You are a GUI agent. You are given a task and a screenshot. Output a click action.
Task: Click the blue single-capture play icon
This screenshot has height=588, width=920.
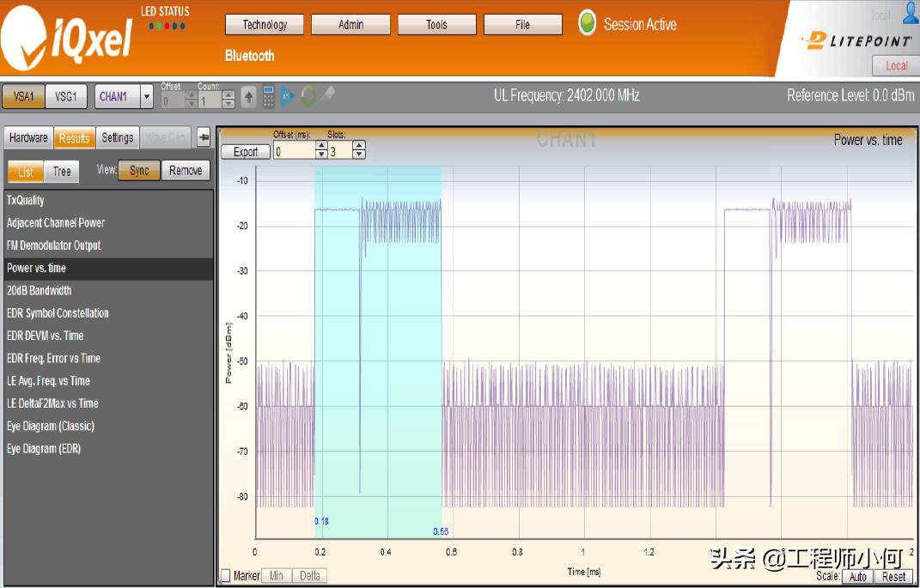pyautogui.click(x=287, y=97)
